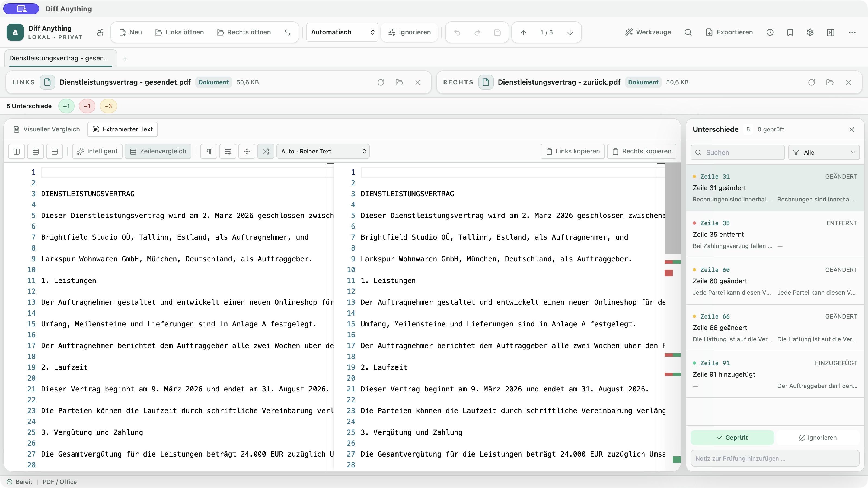Toggle collapse unchanged lines button

[247, 152]
